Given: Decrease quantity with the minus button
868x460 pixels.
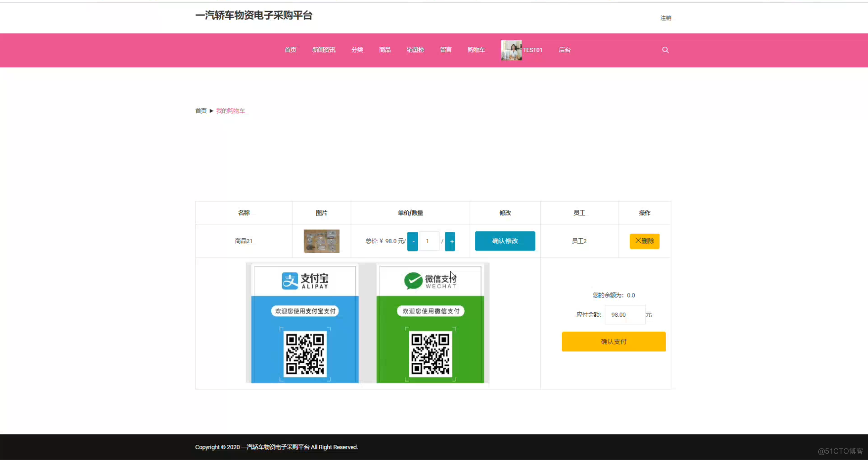Looking at the screenshot, I should [x=412, y=241].
